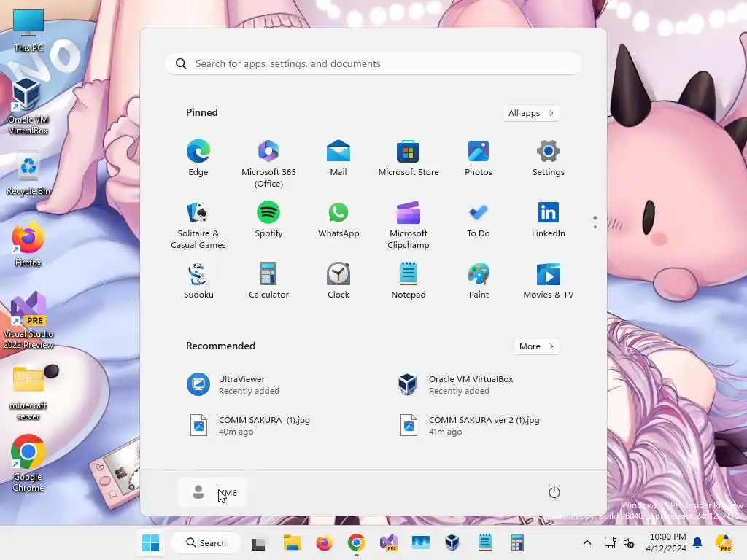Viewport: 747px width, 560px height.
Task: Click the Windows Start button on taskbar
Action: [x=150, y=542]
